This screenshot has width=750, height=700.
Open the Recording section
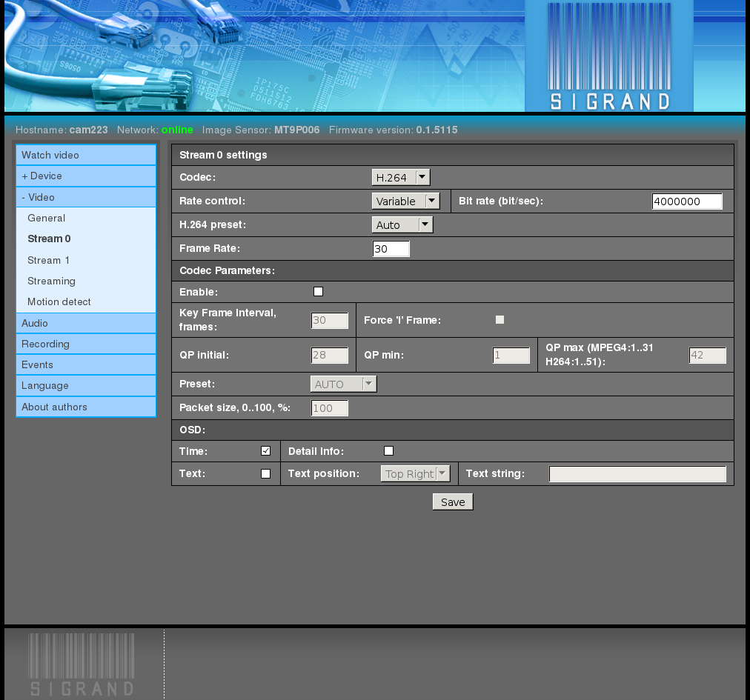coord(86,344)
